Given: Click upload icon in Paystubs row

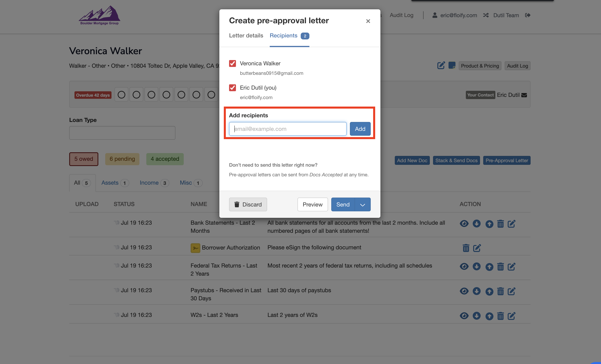Looking at the screenshot, I should point(489,291).
